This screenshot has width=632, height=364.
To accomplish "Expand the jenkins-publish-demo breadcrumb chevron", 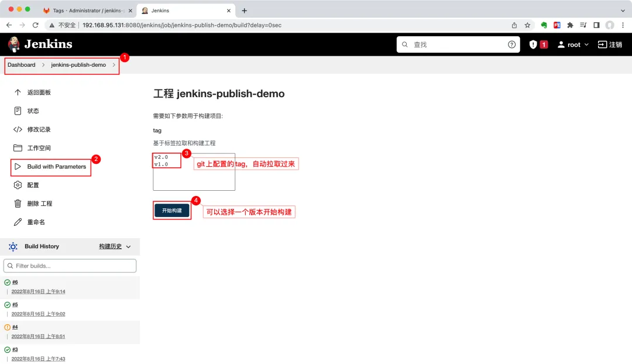I will 114,65.
